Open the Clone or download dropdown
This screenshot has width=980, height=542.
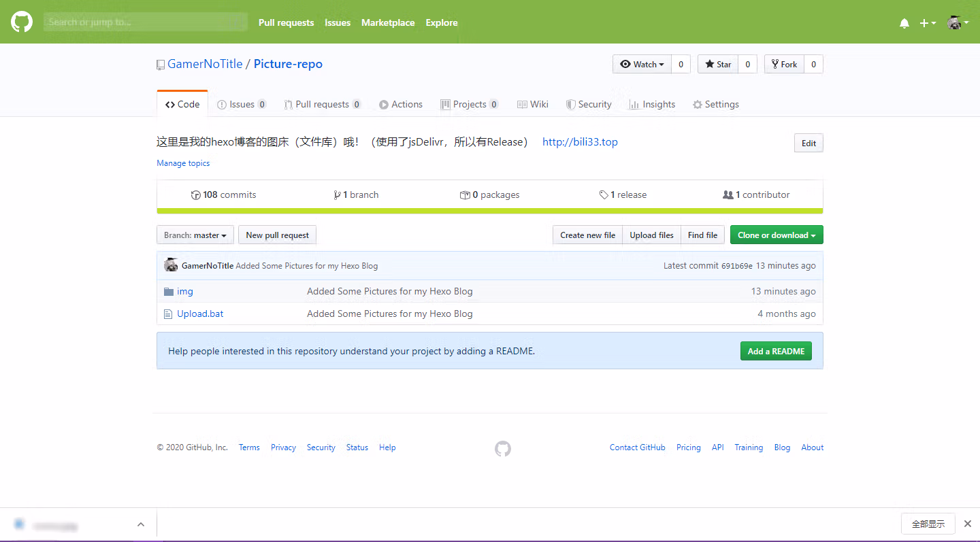coord(777,235)
